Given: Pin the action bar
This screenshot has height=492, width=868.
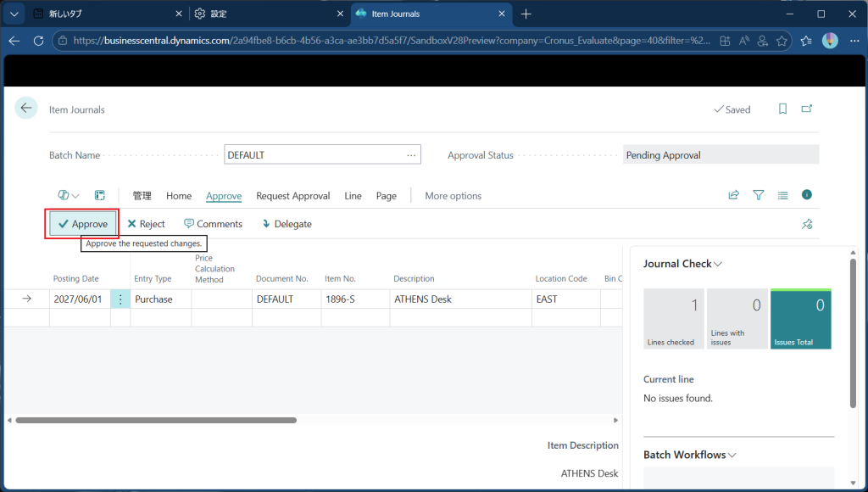Looking at the screenshot, I should 807,224.
